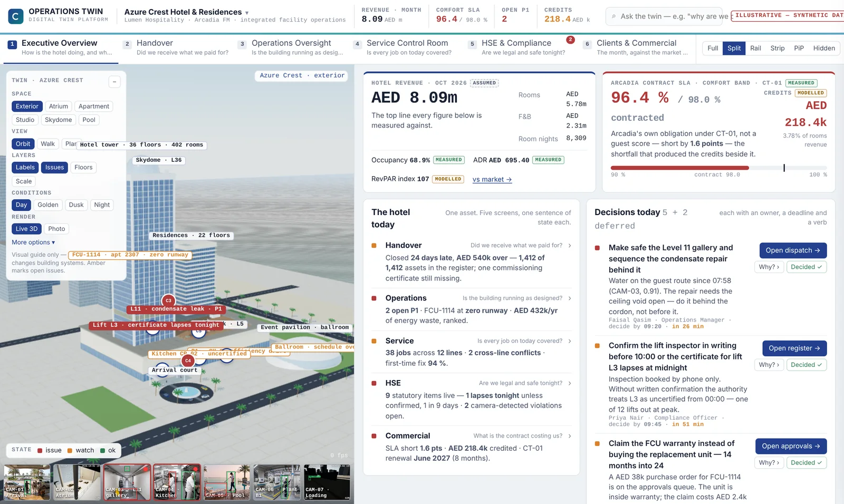Switch conditions to Golden

[x=48, y=205]
